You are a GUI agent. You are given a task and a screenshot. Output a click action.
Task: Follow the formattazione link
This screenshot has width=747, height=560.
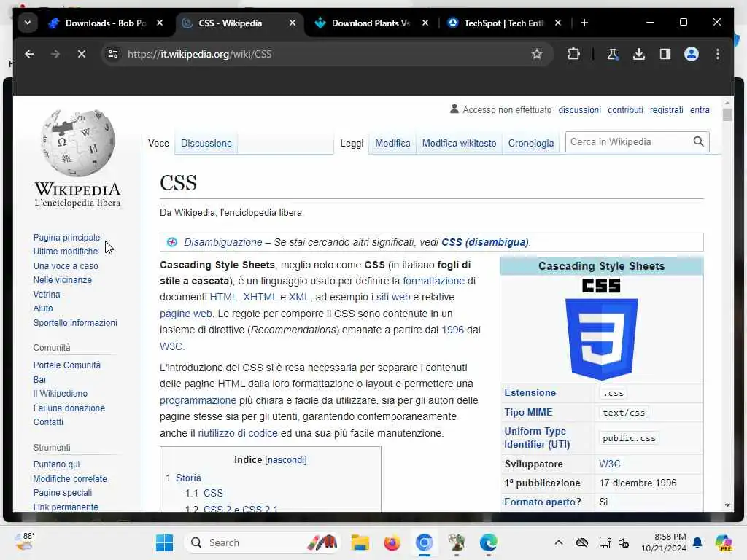click(x=433, y=281)
